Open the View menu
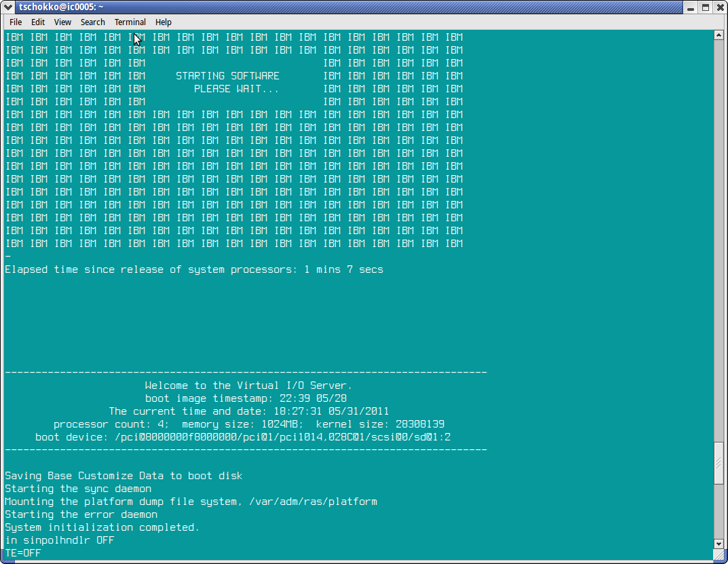This screenshot has height=564, width=728. click(x=62, y=22)
